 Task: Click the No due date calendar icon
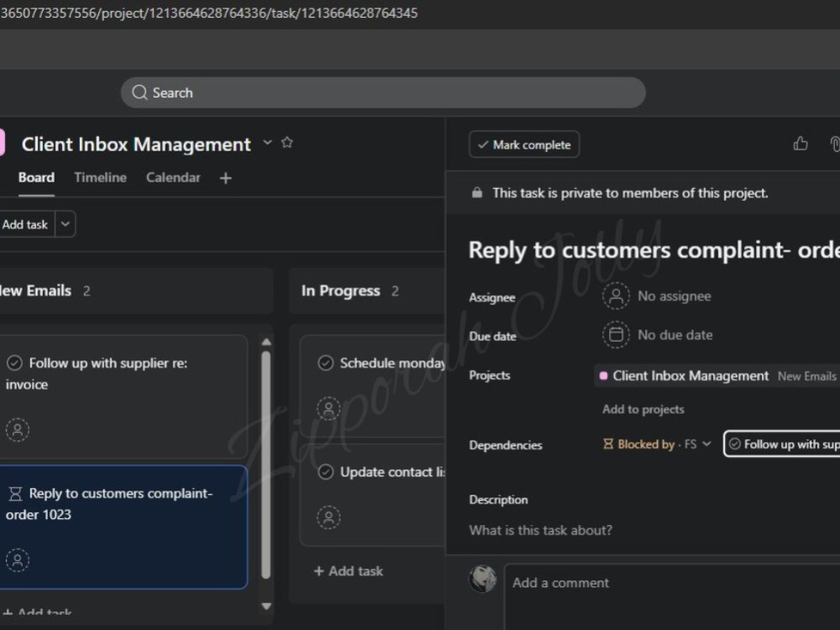pos(616,335)
